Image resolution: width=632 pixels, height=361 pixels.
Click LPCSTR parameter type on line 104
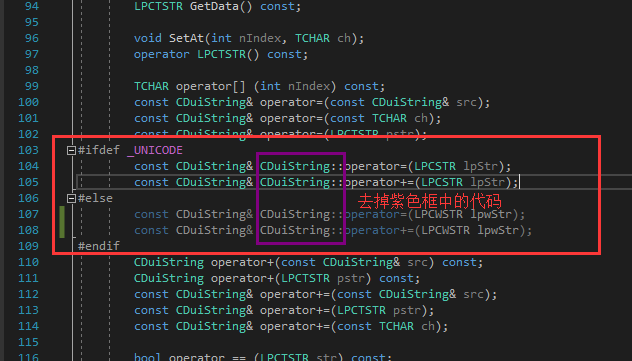point(435,166)
